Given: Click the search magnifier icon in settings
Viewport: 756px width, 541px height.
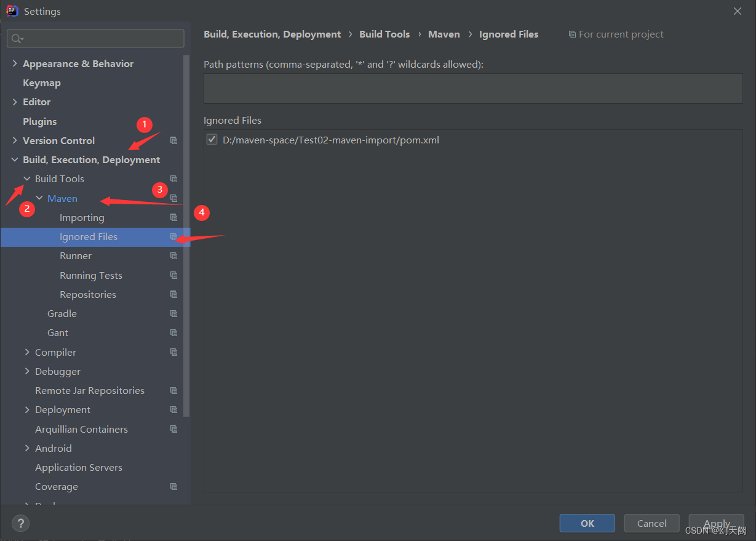Looking at the screenshot, I should (x=17, y=39).
